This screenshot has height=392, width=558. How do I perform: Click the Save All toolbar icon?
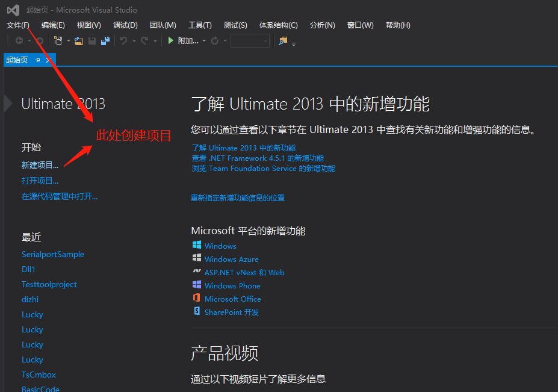pos(105,41)
